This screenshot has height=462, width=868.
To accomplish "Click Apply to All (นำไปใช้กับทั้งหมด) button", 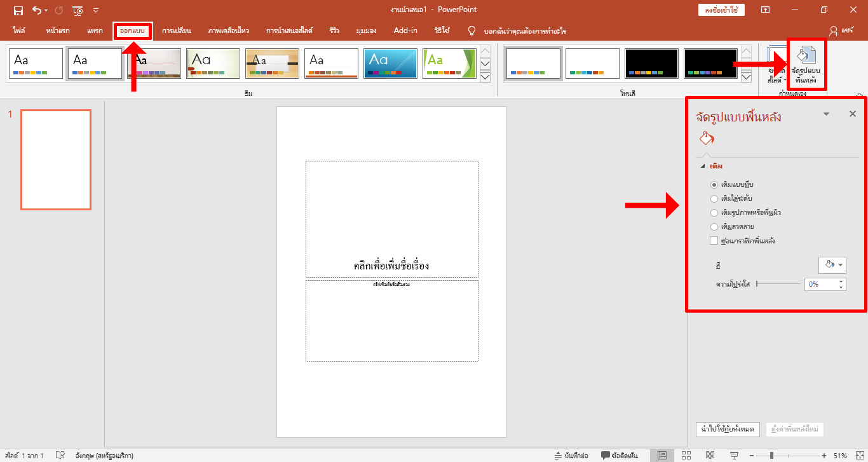I will [728, 430].
